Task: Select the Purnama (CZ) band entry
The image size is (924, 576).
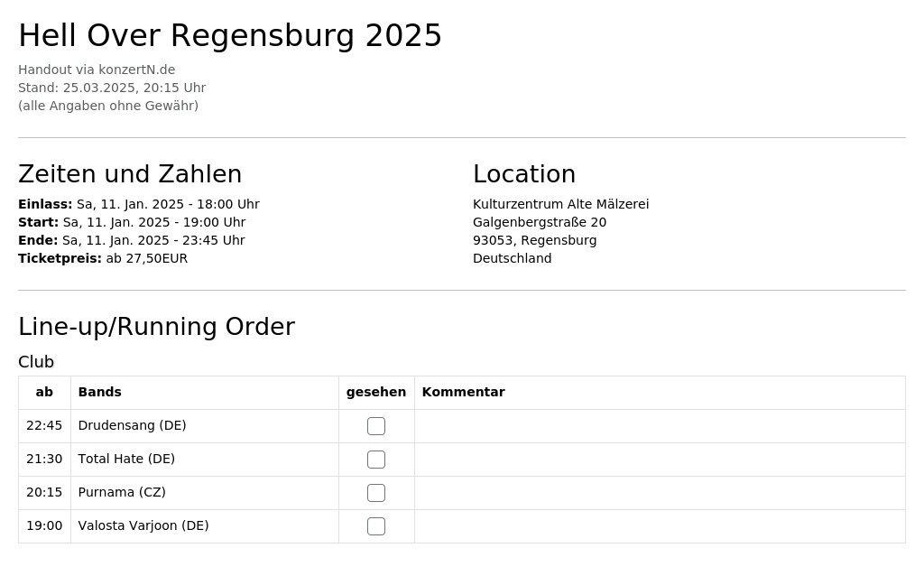Action: pos(122,492)
